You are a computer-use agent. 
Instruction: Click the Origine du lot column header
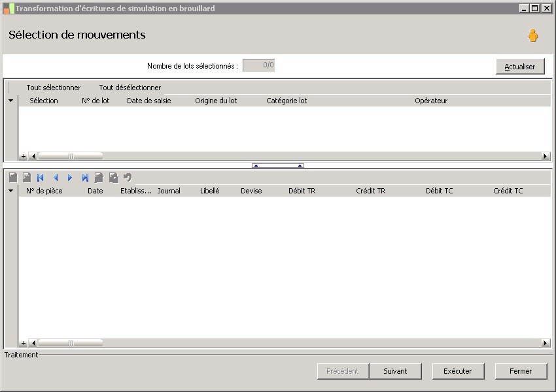[216, 101]
